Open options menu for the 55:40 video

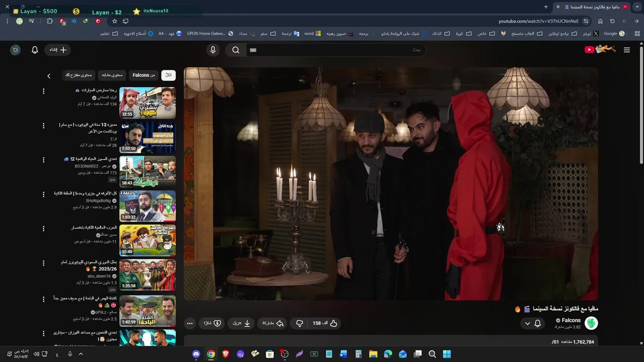(43, 228)
